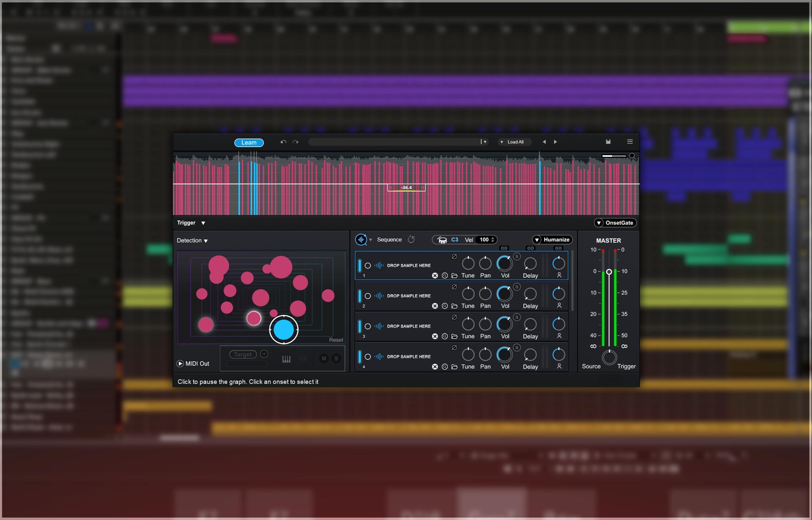Toggle the blue enable bar on slot 4
The height and width of the screenshot is (520, 812).
coord(359,357)
